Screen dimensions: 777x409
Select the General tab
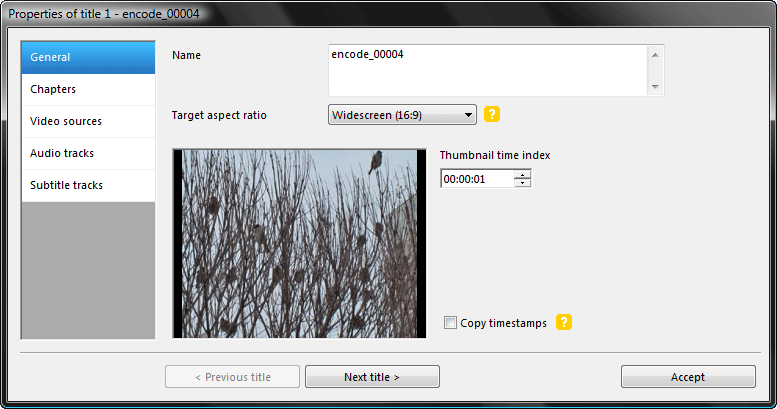[x=88, y=58]
